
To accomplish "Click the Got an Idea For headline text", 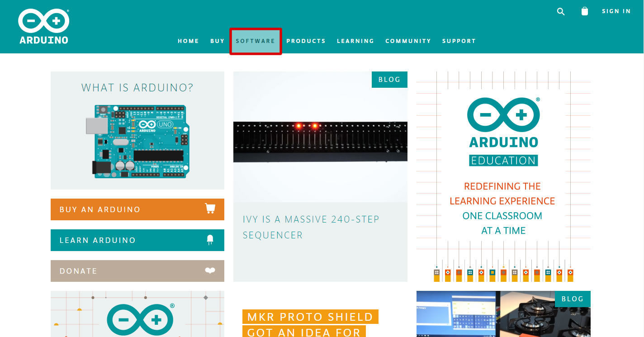I will click(x=304, y=332).
